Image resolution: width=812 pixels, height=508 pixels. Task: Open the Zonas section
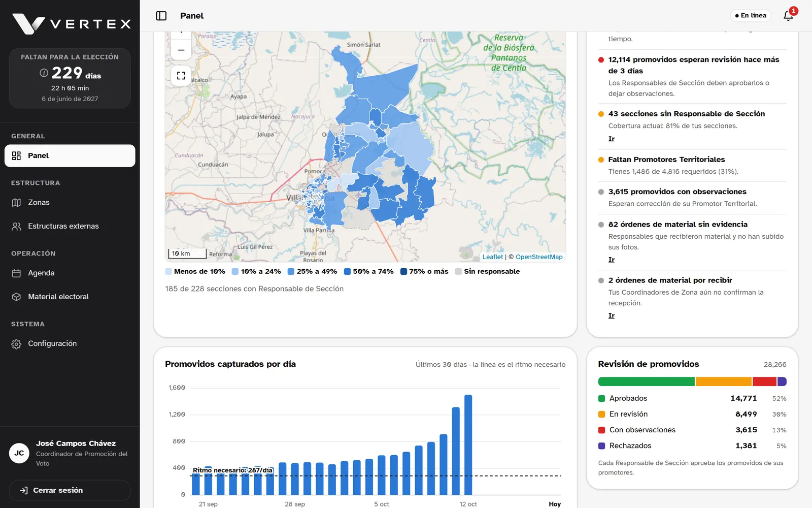pos(70,203)
